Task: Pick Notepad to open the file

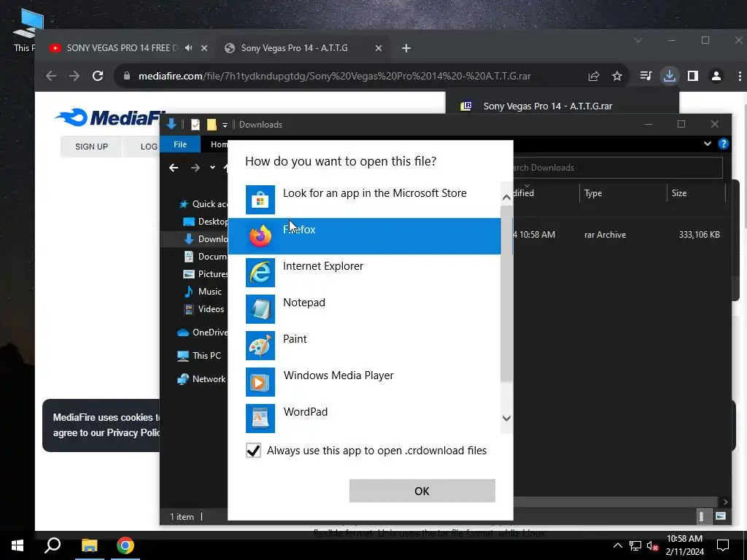Action: pos(365,309)
